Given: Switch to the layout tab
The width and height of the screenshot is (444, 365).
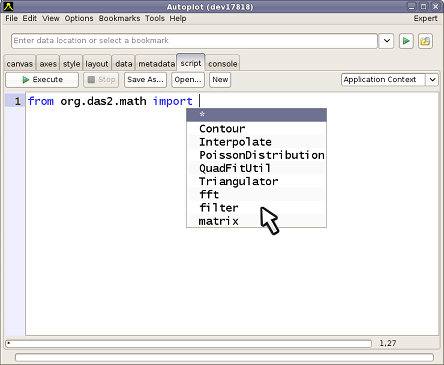Looking at the screenshot, I should [x=97, y=63].
